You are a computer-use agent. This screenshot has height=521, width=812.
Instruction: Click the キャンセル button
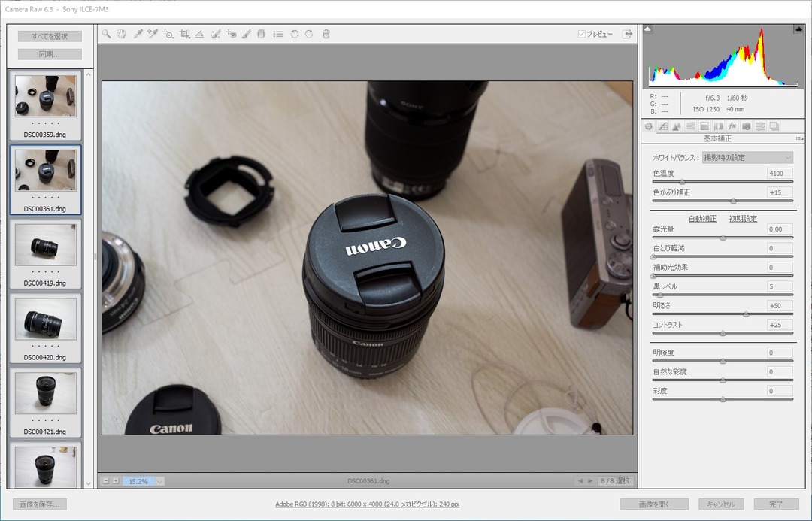(x=720, y=504)
